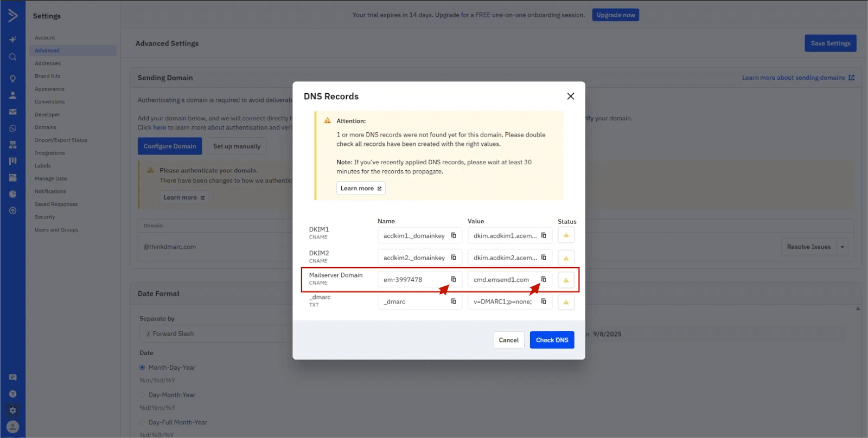Go to Integrations in settings sidebar
The image size is (868, 438).
point(49,153)
